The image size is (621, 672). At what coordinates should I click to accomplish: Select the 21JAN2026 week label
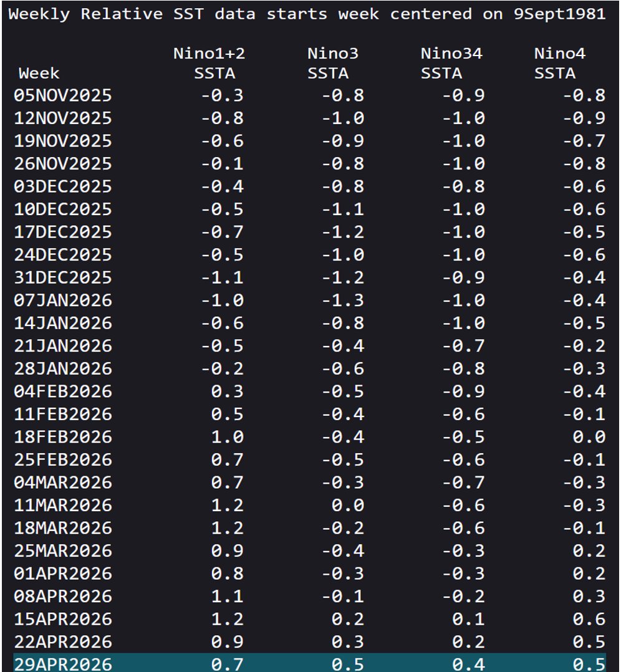click(63, 345)
